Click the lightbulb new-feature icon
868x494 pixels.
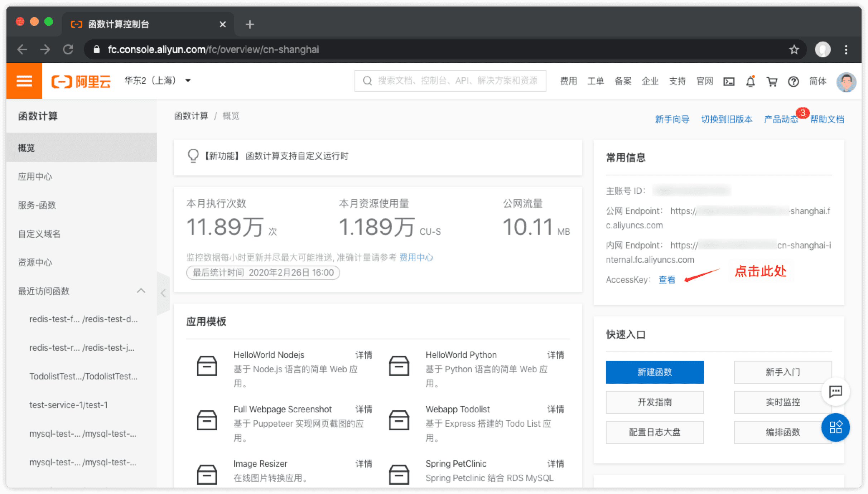pos(193,156)
